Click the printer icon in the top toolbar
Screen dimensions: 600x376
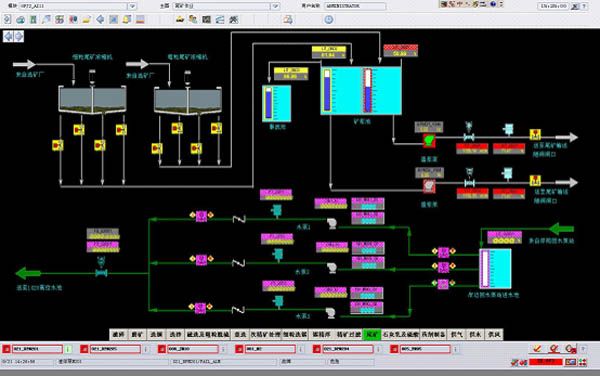click(288, 20)
